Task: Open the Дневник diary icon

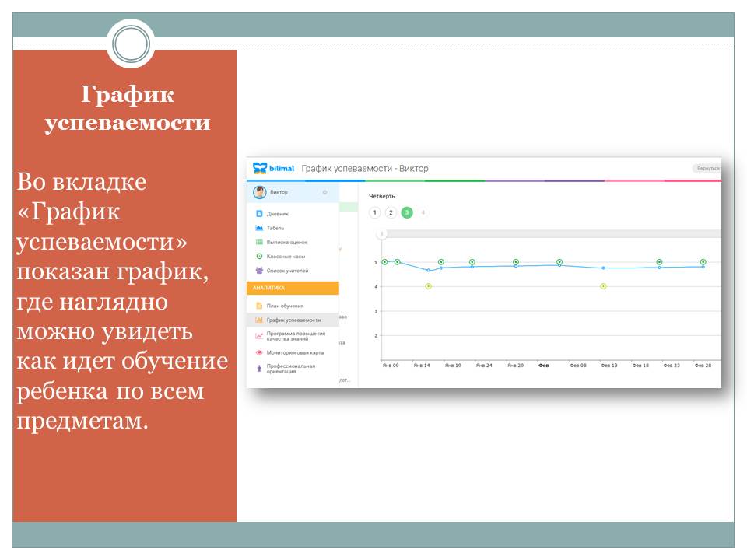Action: 259,213
